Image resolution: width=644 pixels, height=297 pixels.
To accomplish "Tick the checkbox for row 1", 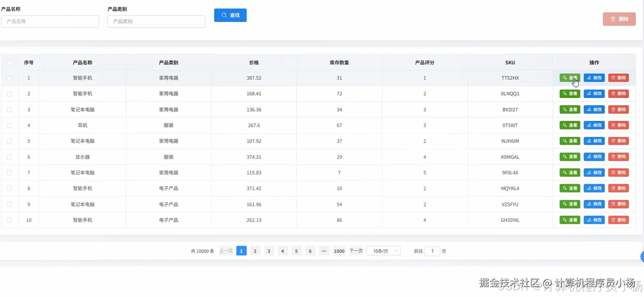I will tap(9, 78).
